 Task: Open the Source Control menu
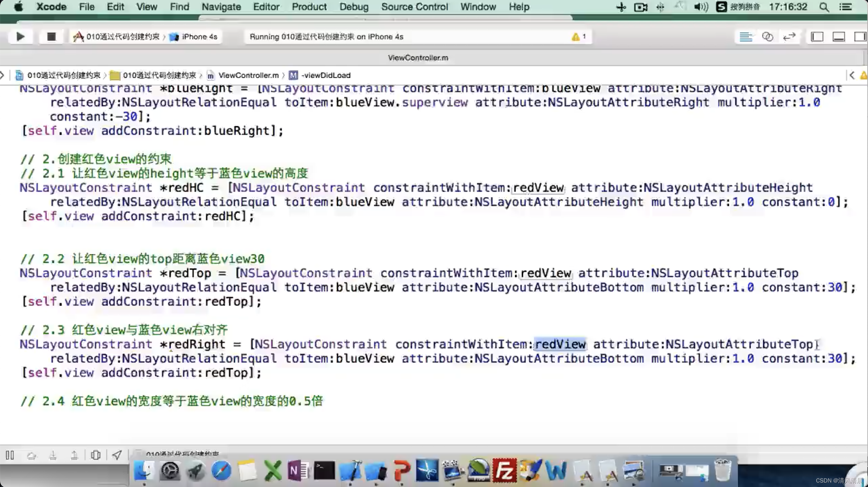[414, 7]
